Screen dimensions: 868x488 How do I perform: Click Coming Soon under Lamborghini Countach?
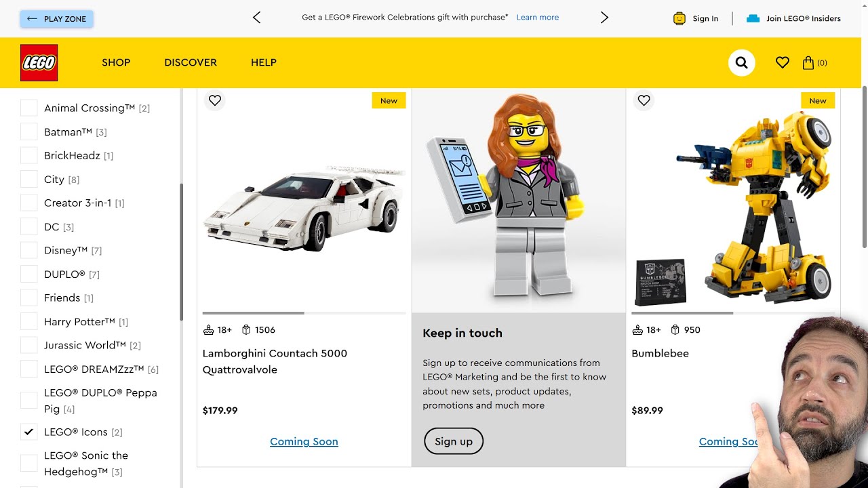coord(304,441)
